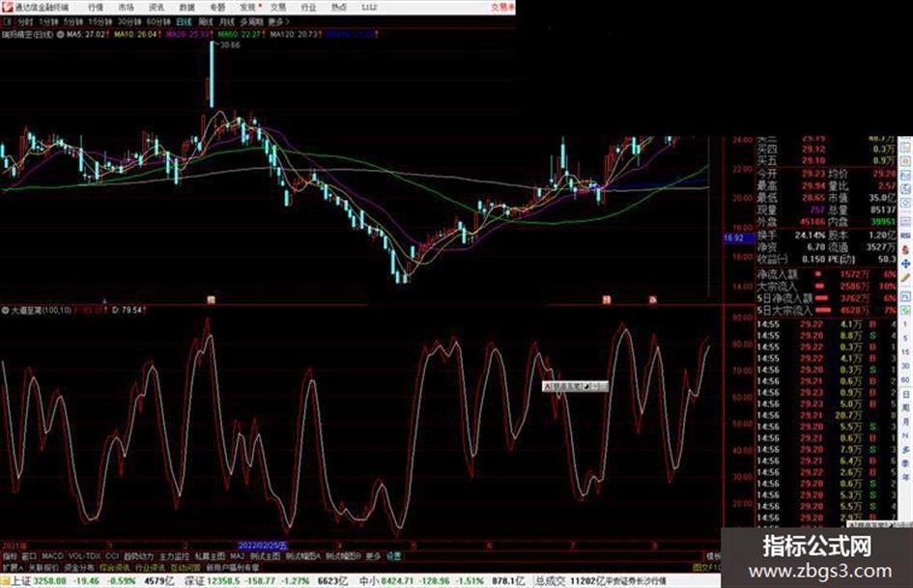The width and height of the screenshot is (913, 588).
Task: Open the 行情 menu
Action: coord(96,7)
